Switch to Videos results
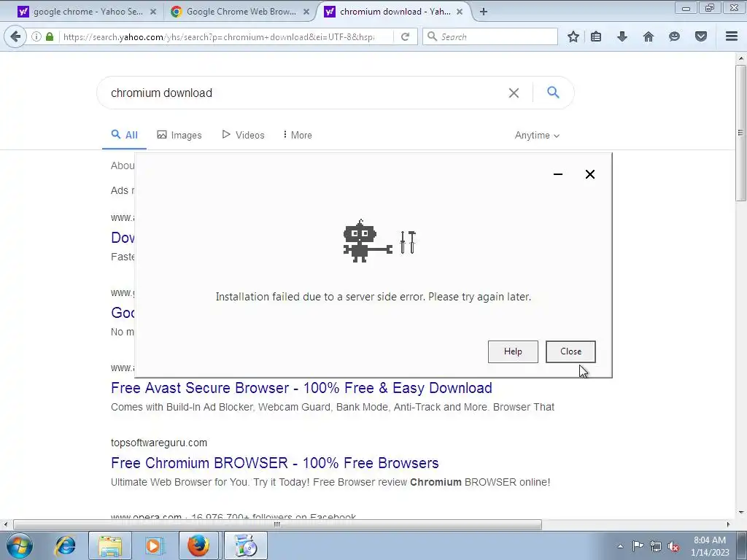The image size is (747, 560). point(243,135)
